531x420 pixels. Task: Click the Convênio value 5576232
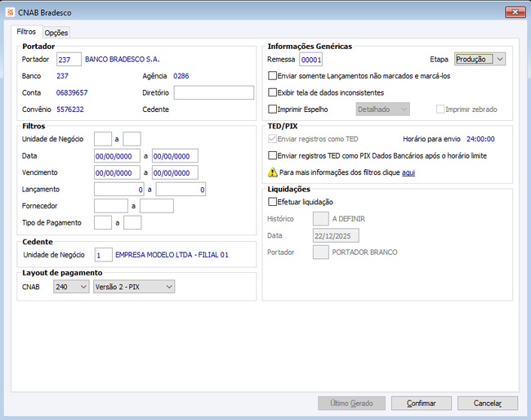click(x=70, y=109)
